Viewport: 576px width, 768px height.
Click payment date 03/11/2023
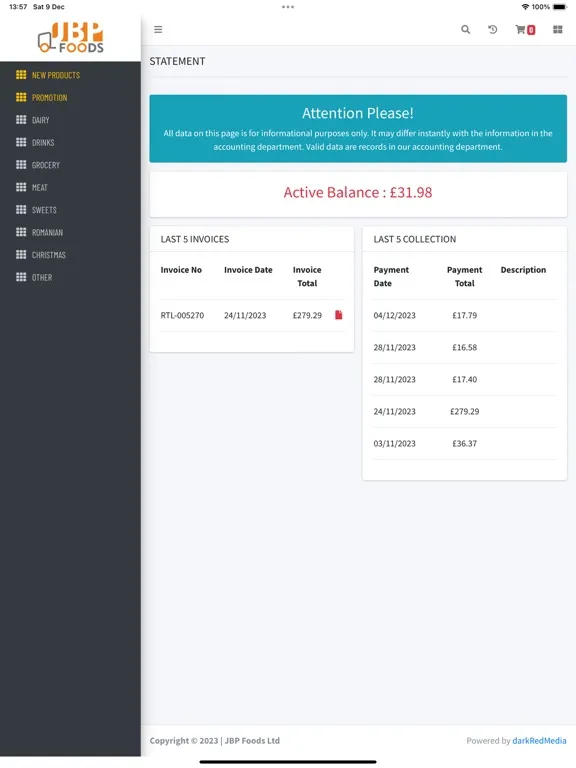coord(394,444)
